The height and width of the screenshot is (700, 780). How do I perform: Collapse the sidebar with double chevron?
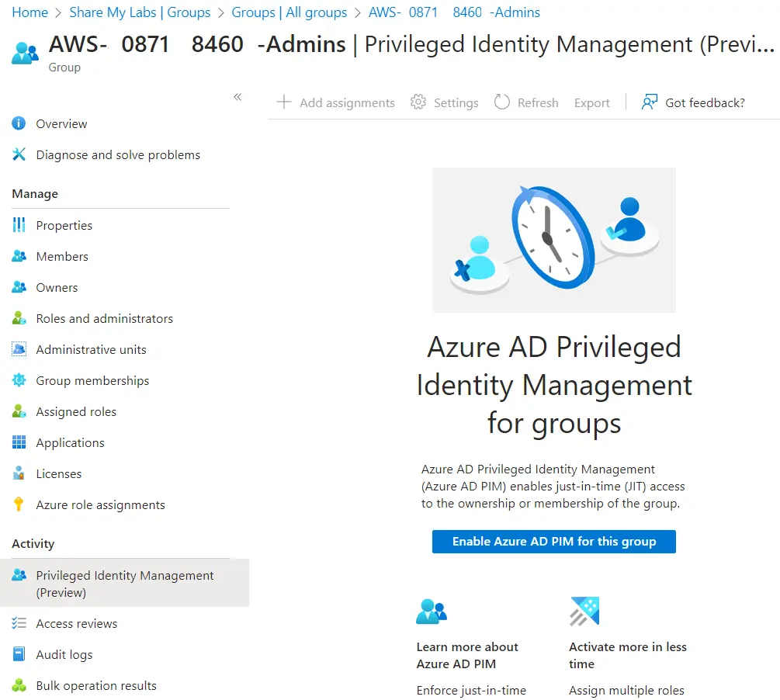click(237, 97)
